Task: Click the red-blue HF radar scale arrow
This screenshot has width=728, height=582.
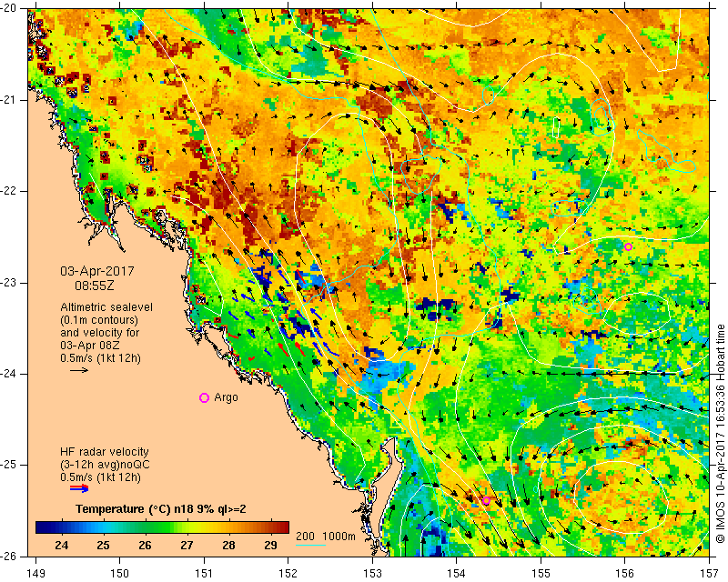Action: pos(79,488)
